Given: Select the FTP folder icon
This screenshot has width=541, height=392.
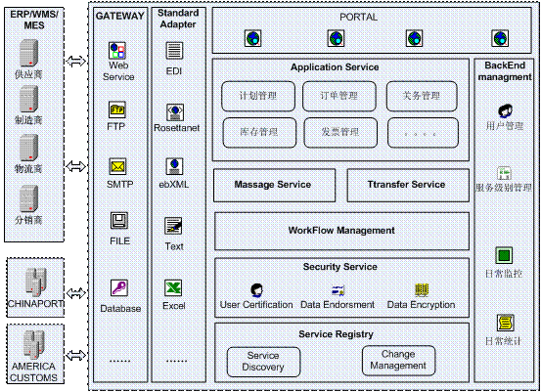Looking at the screenshot, I should point(117,110).
